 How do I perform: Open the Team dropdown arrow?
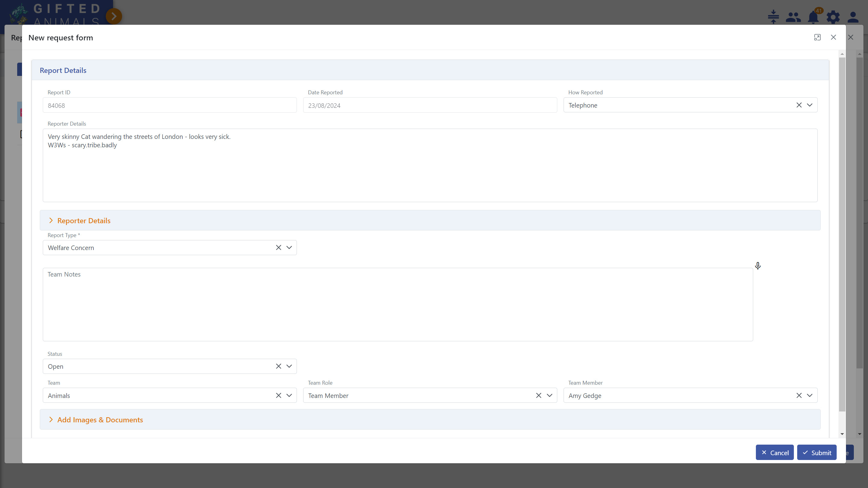(289, 396)
